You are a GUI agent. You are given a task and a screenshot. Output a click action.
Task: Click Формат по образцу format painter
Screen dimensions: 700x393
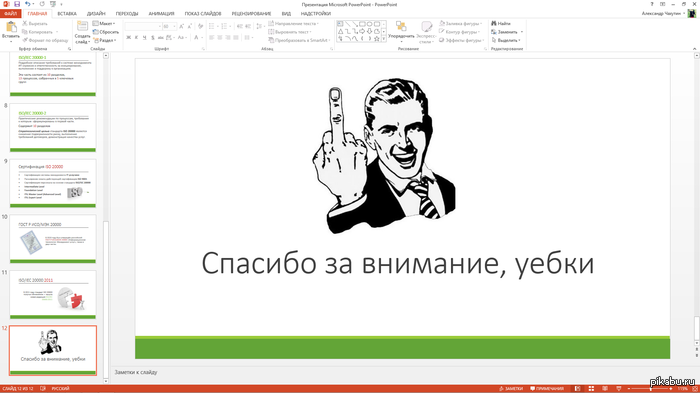click(x=46, y=40)
